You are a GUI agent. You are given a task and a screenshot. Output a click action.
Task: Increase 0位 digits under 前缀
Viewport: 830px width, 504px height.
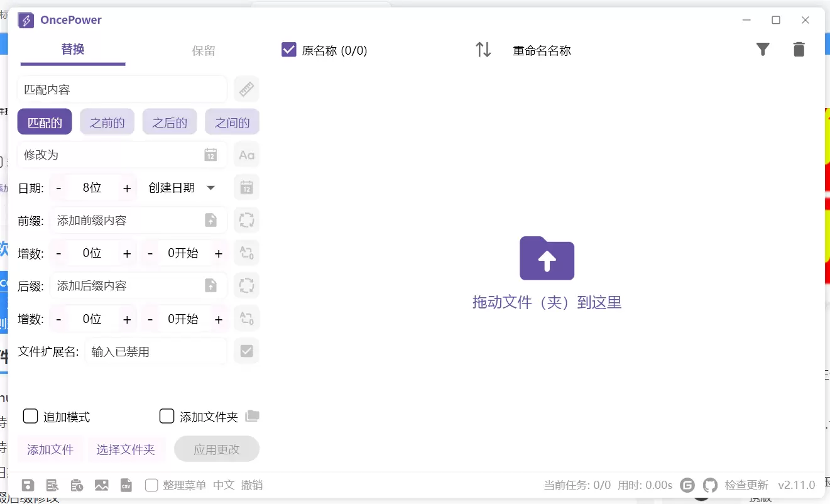click(127, 253)
